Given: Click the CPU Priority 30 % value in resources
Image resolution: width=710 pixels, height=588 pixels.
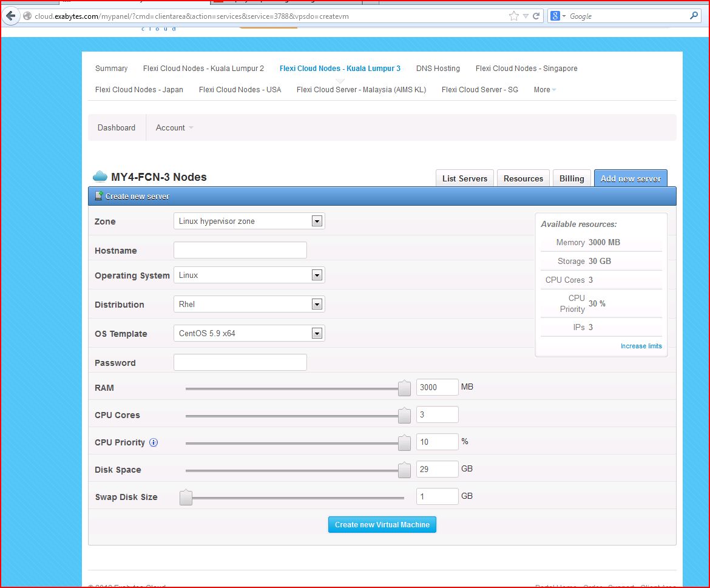Looking at the screenshot, I should tap(597, 304).
